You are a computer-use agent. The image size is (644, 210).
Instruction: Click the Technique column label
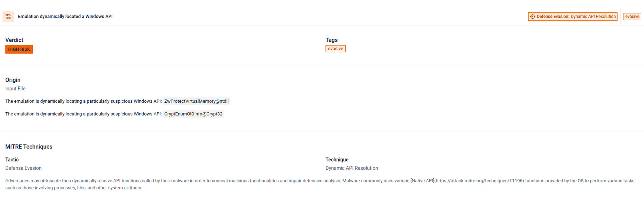(x=337, y=160)
